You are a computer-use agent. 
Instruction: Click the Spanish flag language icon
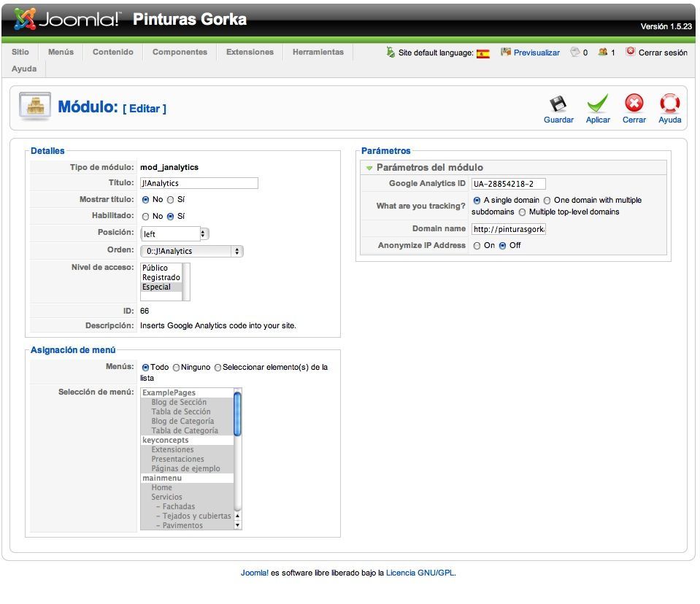482,53
